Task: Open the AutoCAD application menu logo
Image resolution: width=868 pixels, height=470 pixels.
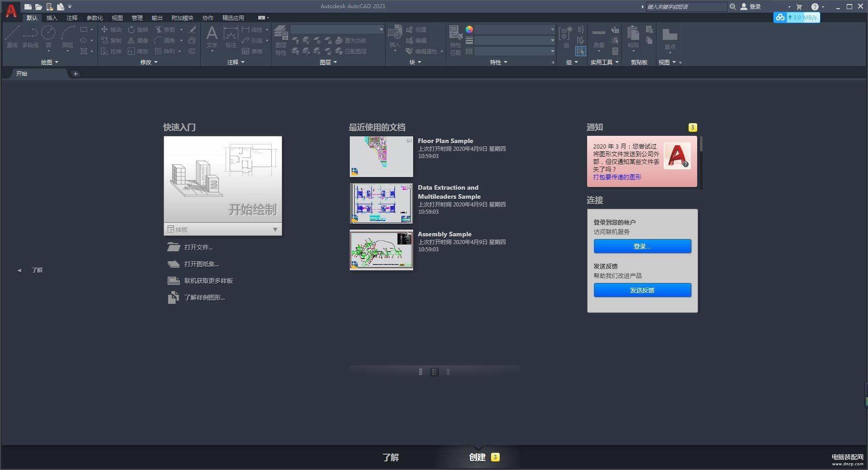Action: pos(11,10)
